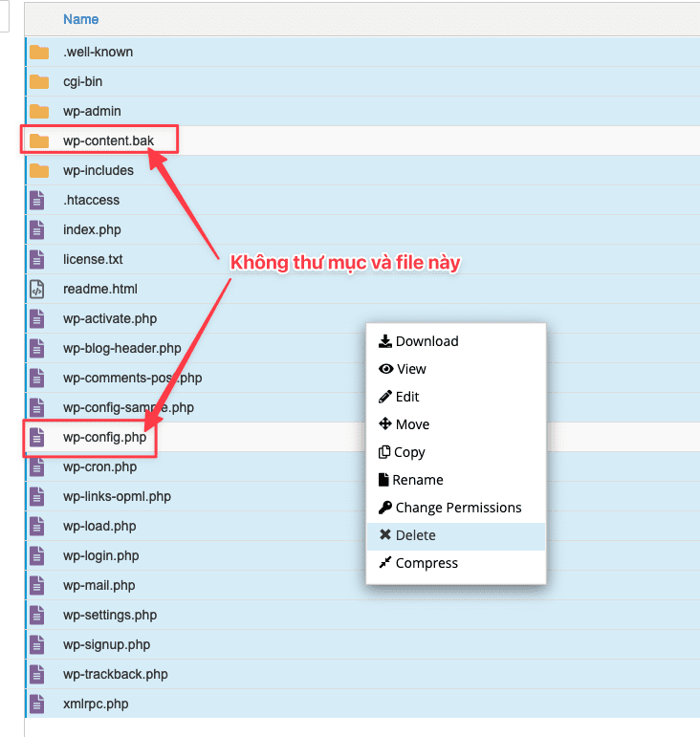The image size is (700, 737).
Task: Click Edit in the context menu
Action: click(407, 397)
